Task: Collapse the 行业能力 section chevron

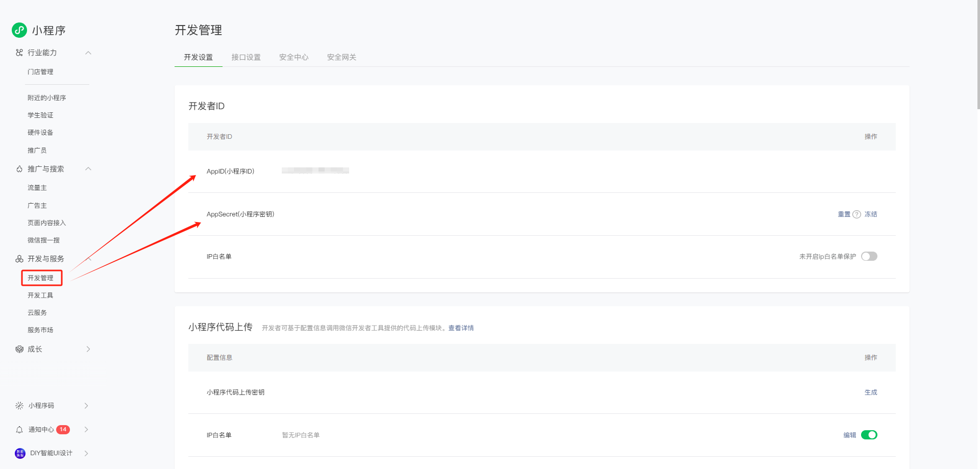Action: (x=88, y=53)
